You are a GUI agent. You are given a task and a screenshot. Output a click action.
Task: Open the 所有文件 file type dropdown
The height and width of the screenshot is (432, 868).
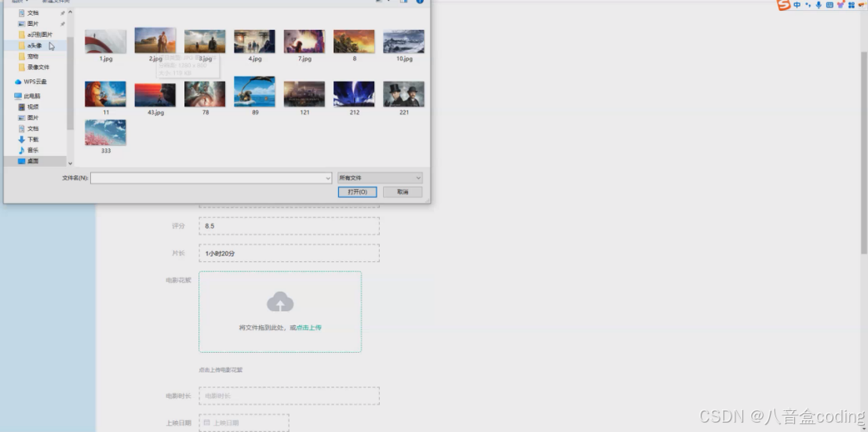[x=380, y=178]
